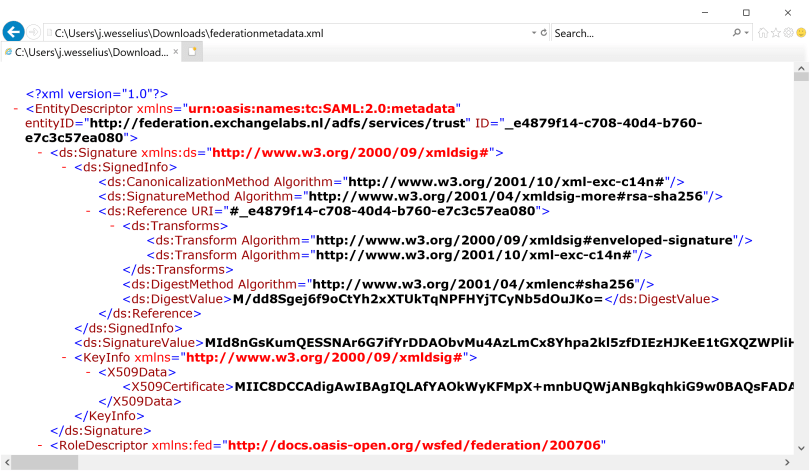
Task: Collapse the KeyInfo XML node
Action: click(65, 357)
